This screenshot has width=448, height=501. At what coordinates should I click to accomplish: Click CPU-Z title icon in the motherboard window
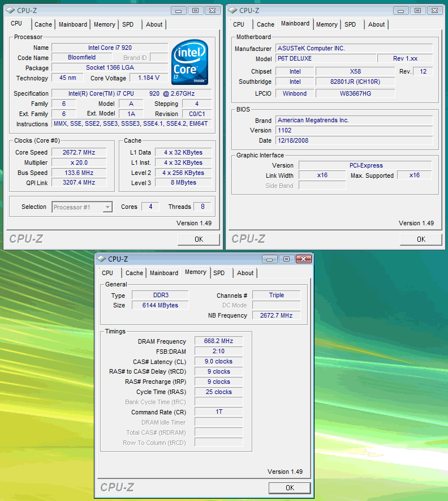(x=232, y=10)
